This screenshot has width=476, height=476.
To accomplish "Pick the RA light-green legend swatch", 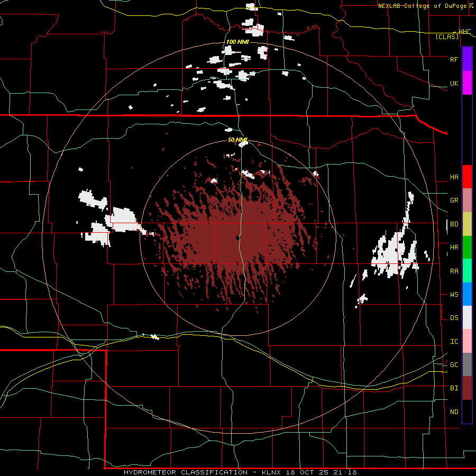I will click(467, 271).
